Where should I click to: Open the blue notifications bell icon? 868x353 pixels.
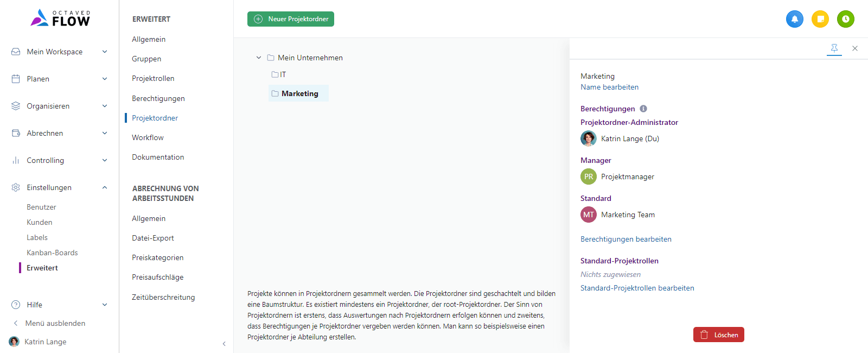coord(794,19)
